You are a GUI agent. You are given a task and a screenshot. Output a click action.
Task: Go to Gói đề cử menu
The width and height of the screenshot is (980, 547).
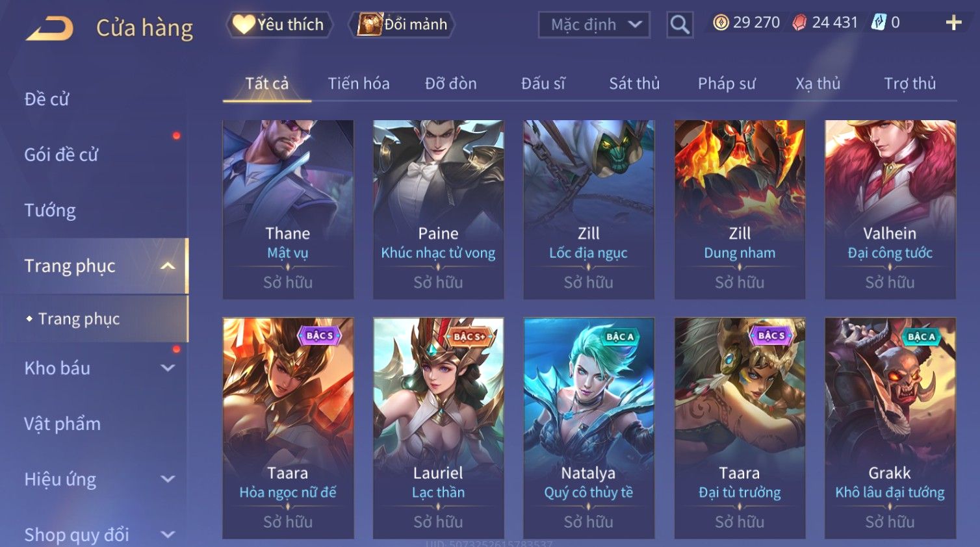pos(61,155)
